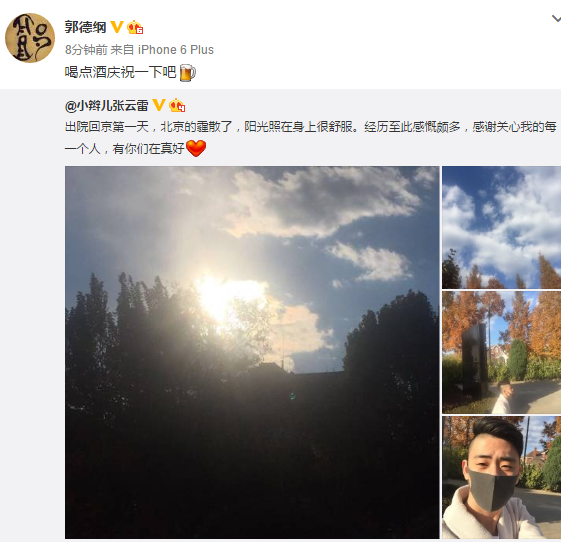Image resolution: width=561 pixels, height=542 pixels.
Task: Click the crown membership badge beside 郭德纲
Action: [135, 27]
